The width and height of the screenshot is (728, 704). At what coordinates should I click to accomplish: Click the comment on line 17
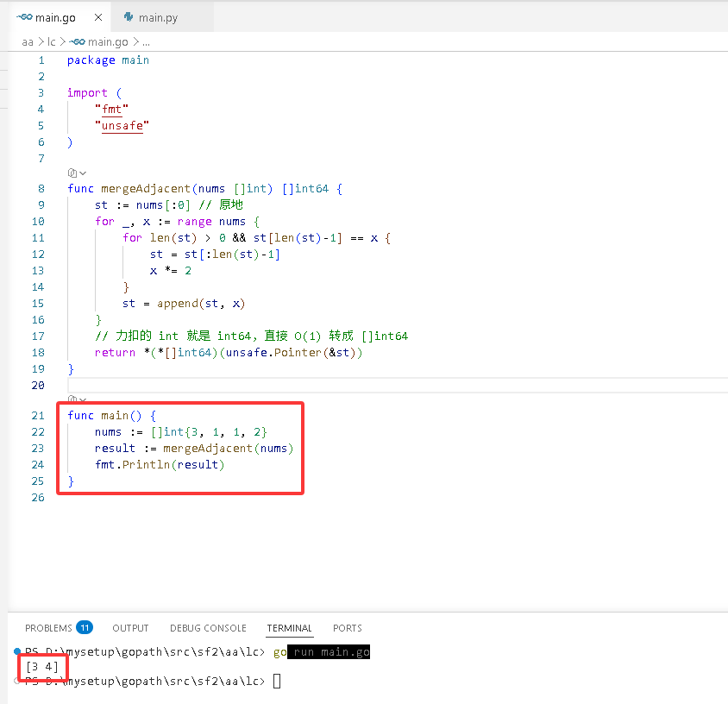[x=251, y=336]
